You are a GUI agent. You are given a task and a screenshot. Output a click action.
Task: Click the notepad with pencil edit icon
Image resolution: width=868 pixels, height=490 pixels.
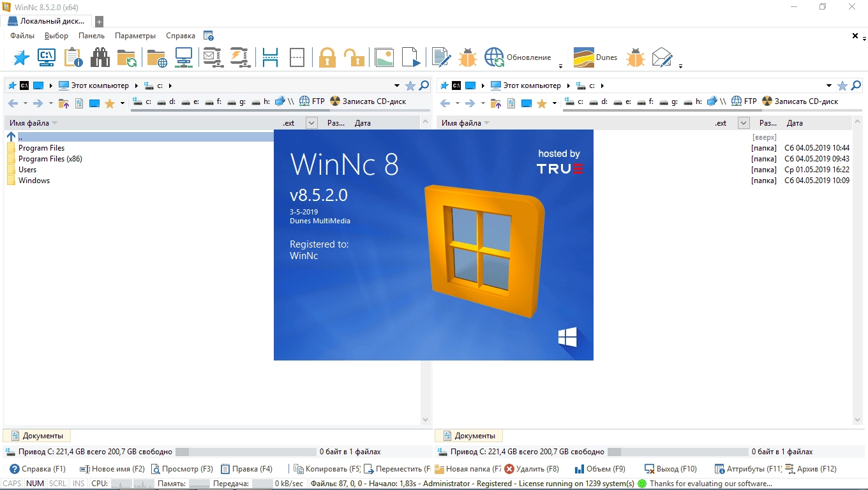point(441,57)
